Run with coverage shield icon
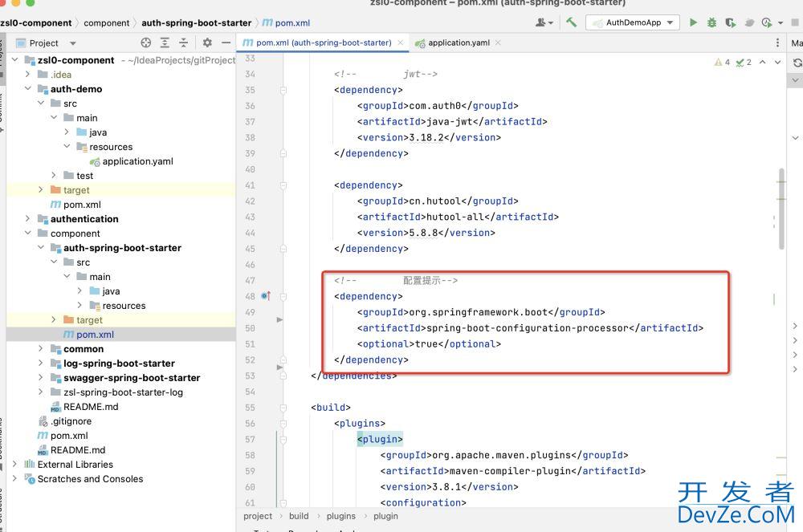The width and height of the screenshot is (803, 532). pyautogui.click(x=730, y=22)
